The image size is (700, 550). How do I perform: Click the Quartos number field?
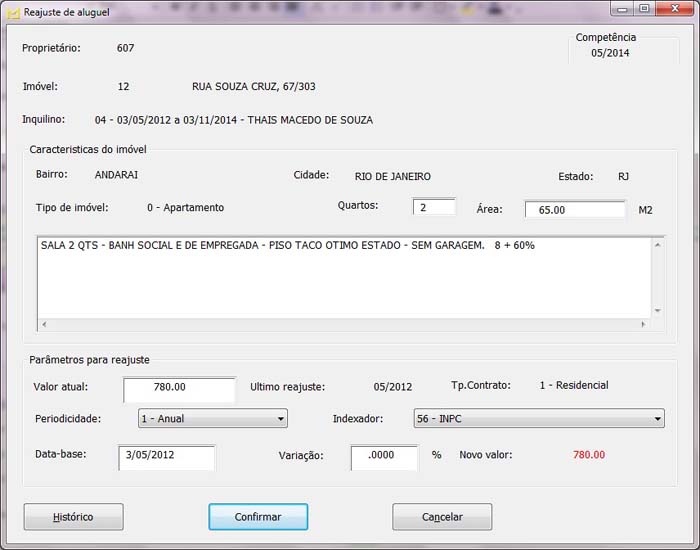coord(434,207)
